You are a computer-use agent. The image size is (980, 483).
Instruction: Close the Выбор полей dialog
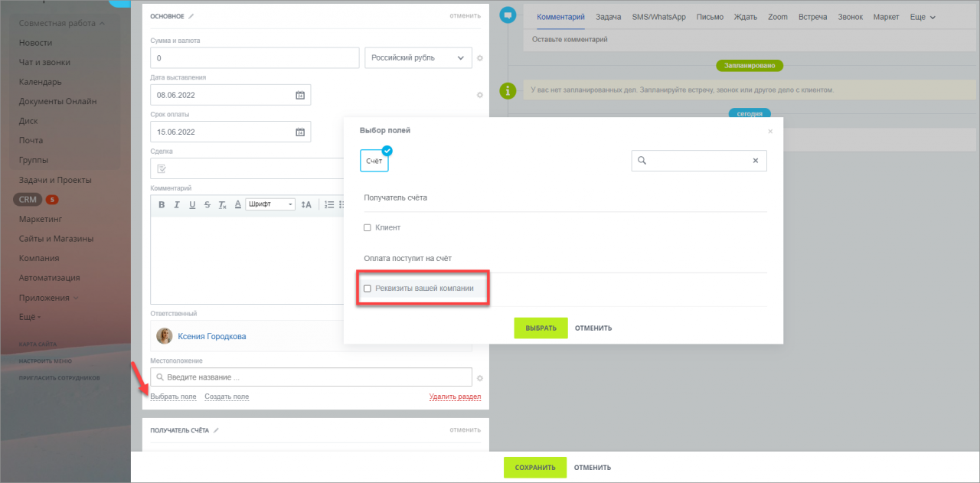[x=770, y=132]
